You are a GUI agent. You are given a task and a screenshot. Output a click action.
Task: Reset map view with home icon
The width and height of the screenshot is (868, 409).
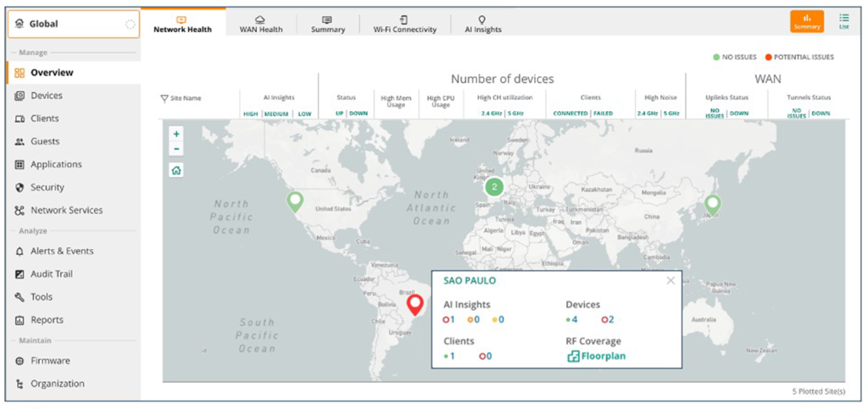click(176, 170)
